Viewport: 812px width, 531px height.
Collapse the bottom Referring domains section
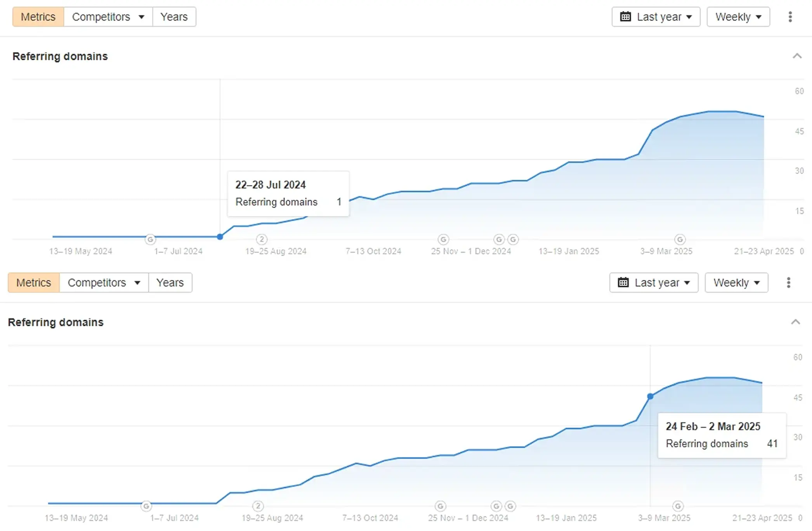coord(795,322)
